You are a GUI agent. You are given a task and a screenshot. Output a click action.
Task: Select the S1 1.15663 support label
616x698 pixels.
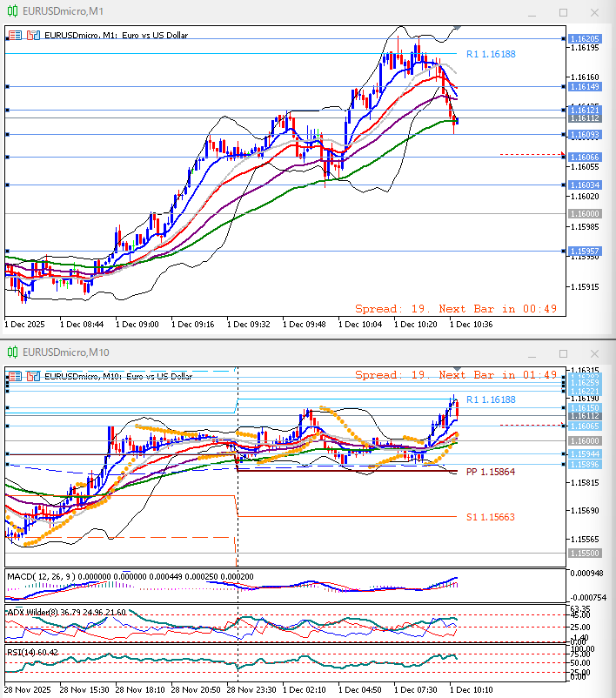[490, 517]
